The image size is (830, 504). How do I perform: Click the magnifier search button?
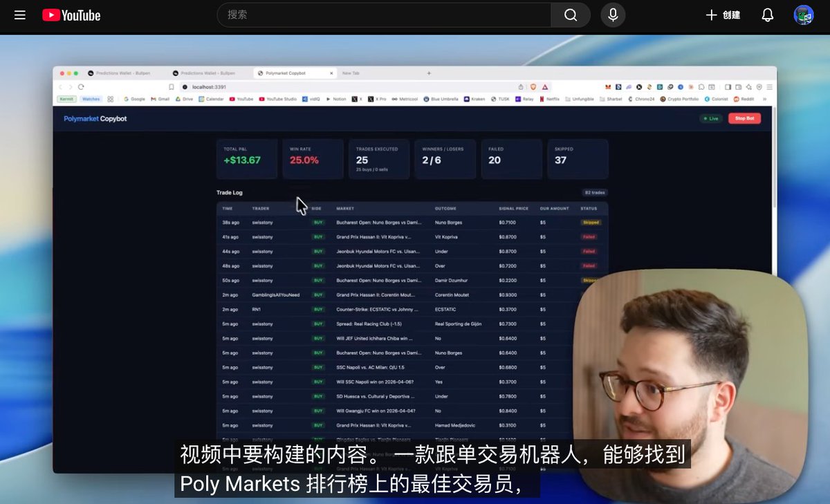[571, 15]
